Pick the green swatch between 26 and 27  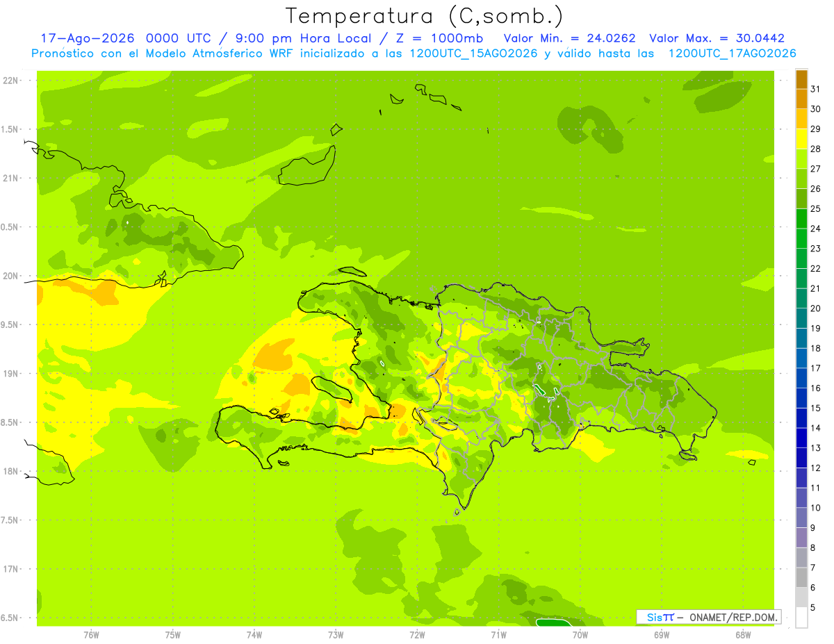tap(801, 179)
